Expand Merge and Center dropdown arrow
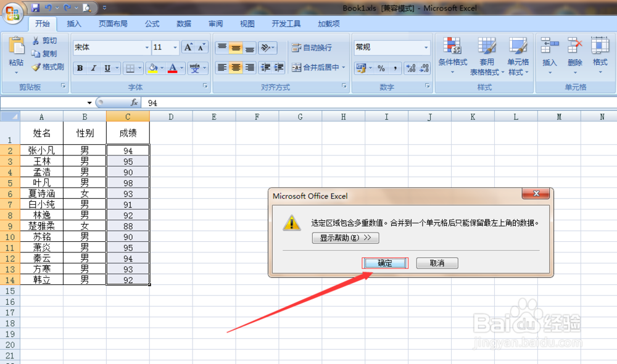Screen dimensions: 617x364 click(344, 67)
